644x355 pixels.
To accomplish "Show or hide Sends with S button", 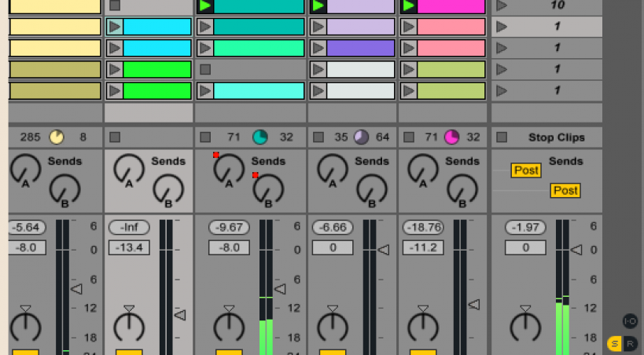I will pyautogui.click(x=614, y=342).
